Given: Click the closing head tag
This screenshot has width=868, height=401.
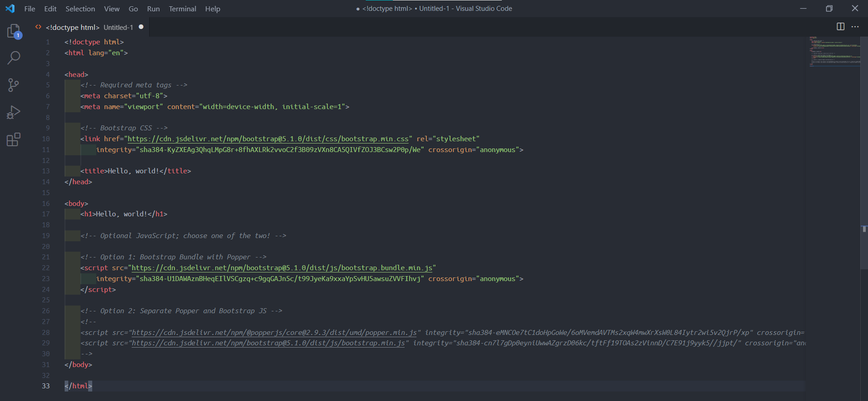Looking at the screenshot, I should tap(78, 182).
